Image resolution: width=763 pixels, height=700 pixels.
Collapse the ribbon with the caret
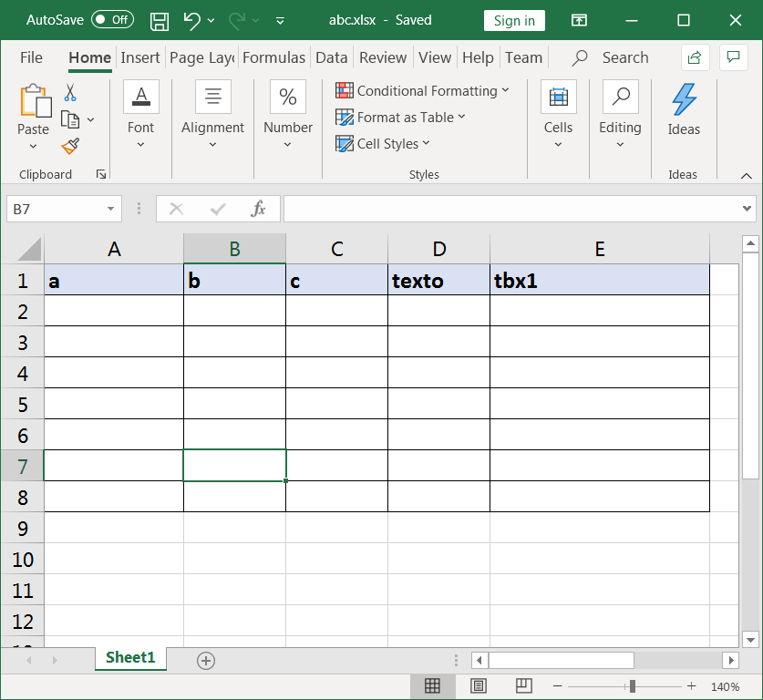click(x=746, y=176)
